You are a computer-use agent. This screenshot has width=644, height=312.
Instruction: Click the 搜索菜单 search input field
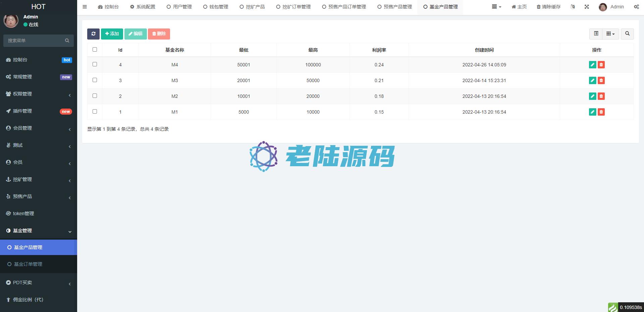point(35,41)
